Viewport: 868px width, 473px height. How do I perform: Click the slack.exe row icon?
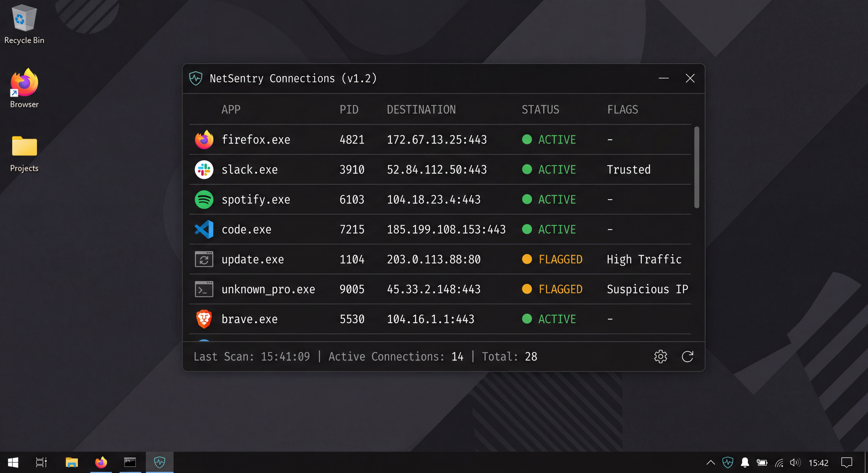tap(204, 169)
